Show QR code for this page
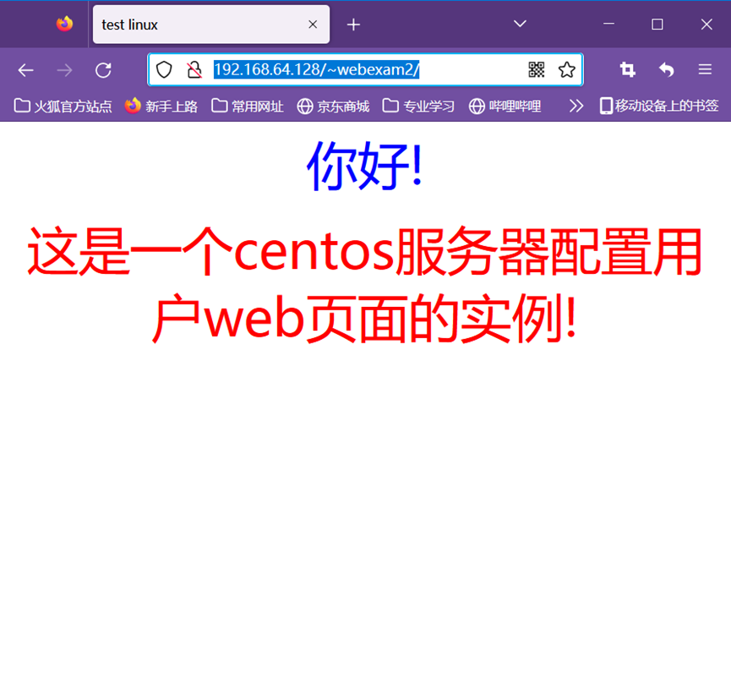731x700 pixels. (537, 70)
